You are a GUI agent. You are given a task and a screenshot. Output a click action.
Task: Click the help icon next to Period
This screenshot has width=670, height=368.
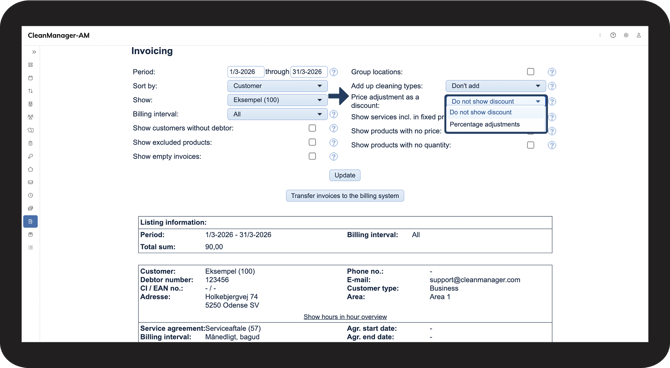(x=334, y=72)
